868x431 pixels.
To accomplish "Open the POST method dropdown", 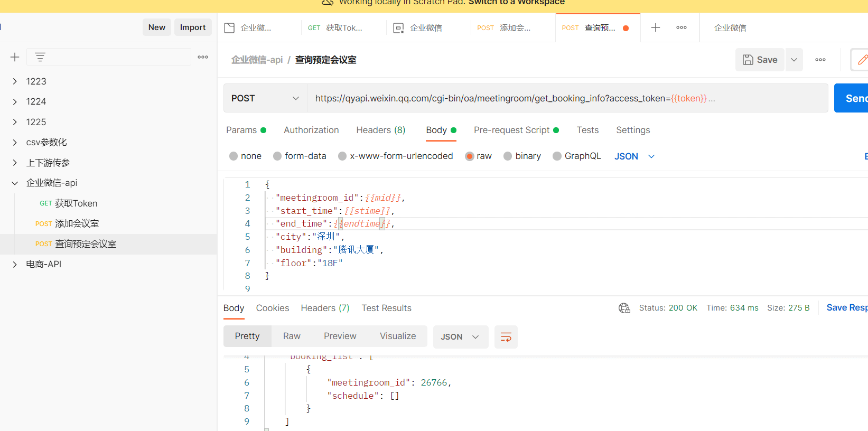I will [265, 98].
